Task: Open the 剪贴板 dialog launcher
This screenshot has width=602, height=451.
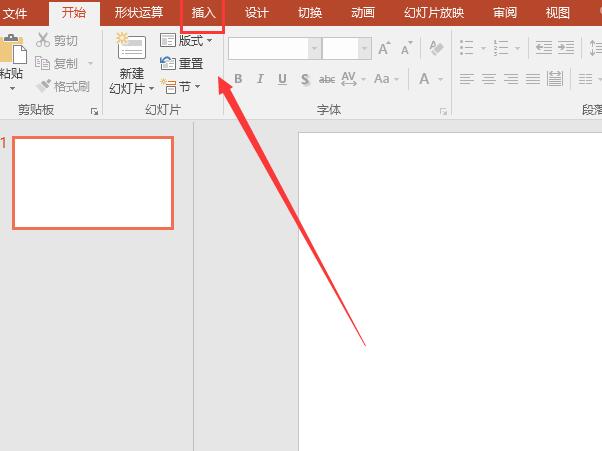Action: 94,112
